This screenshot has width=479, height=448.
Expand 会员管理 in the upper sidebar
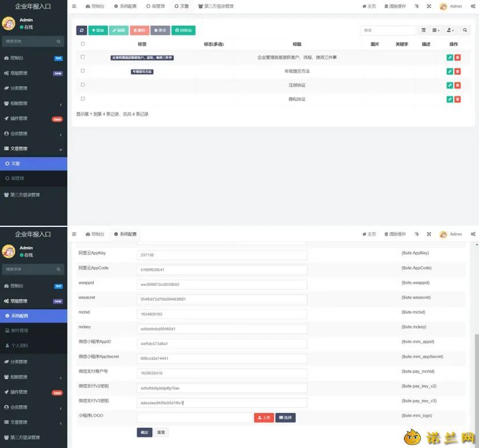[x=34, y=134]
